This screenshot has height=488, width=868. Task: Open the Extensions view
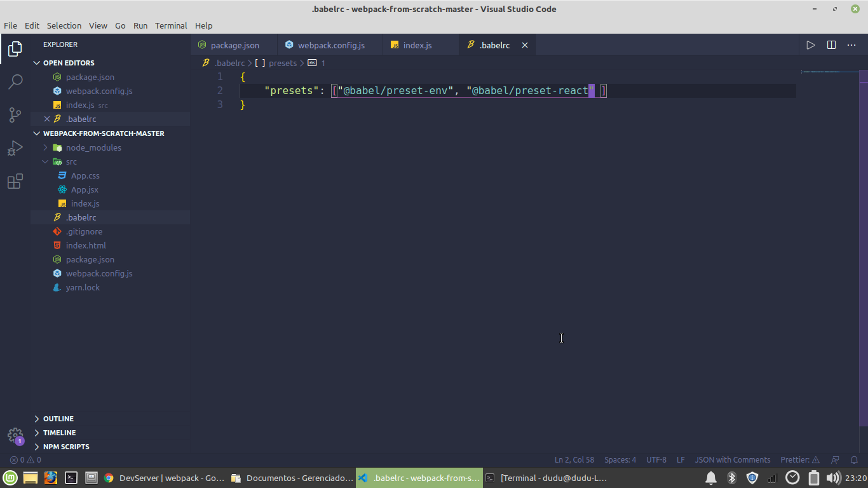[x=15, y=182]
